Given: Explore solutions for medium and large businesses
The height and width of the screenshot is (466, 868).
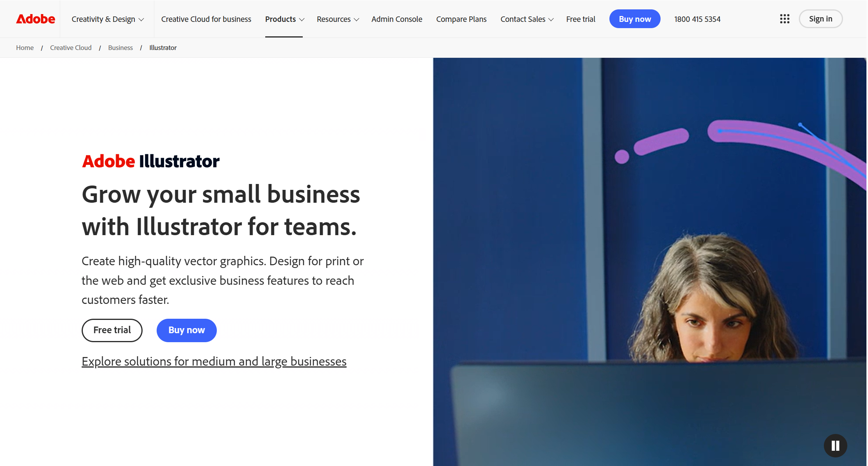Looking at the screenshot, I should click(x=214, y=361).
